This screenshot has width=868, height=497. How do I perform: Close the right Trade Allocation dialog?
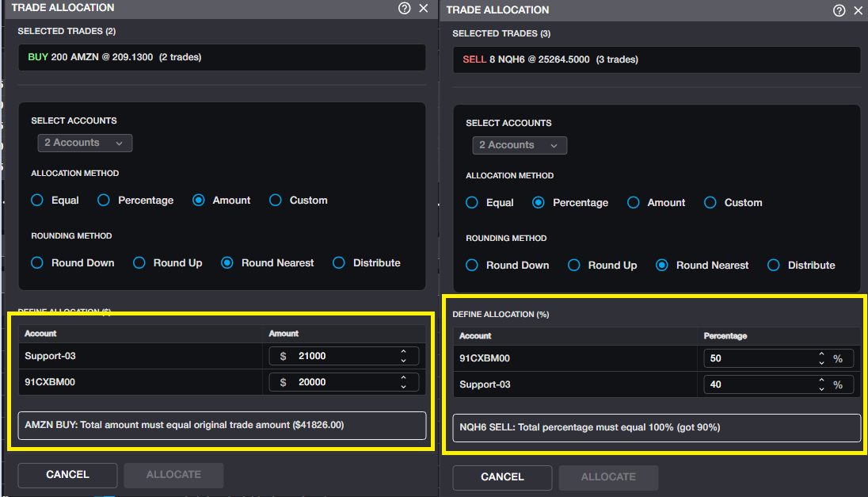pos(858,10)
